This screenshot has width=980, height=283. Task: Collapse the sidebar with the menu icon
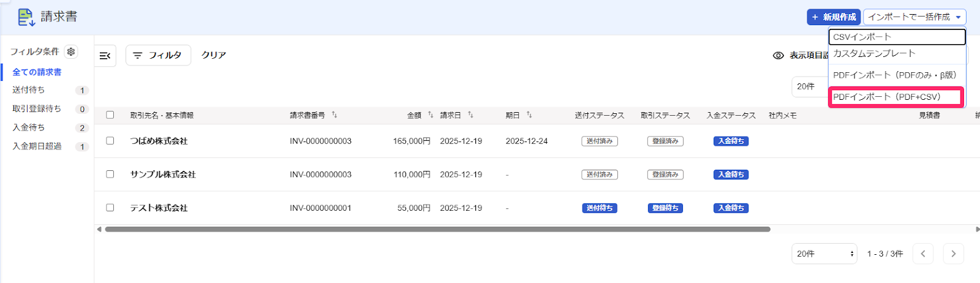105,56
